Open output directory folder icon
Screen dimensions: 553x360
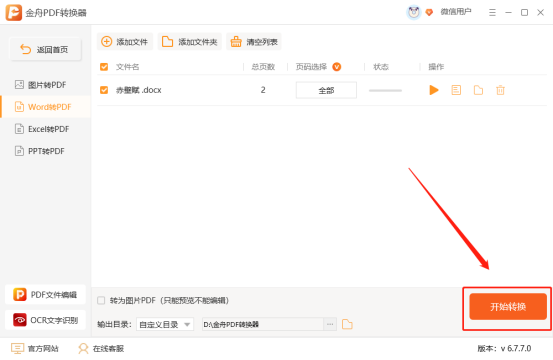[x=347, y=324]
